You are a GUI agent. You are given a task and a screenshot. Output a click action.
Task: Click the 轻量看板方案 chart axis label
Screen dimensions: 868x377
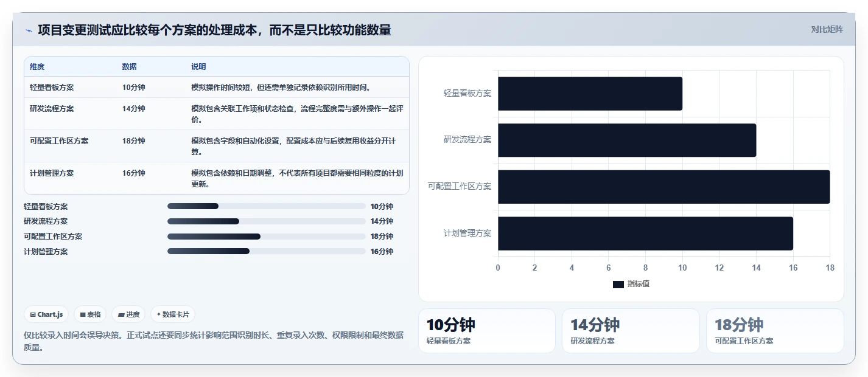[x=467, y=94]
